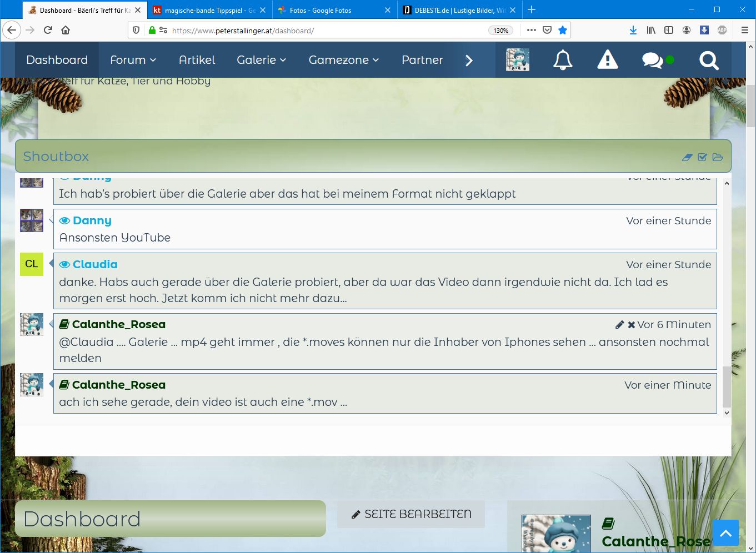Viewport: 756px width, 553px height.
Task: Open the moderation warning triangle
Action: coord(607,60)
